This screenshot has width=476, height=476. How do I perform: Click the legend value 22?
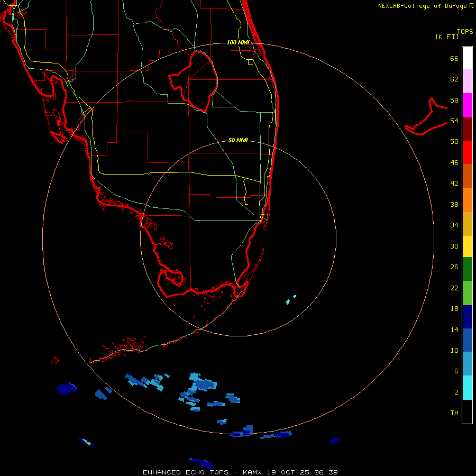pyautogui.click(x=454, y=288)
